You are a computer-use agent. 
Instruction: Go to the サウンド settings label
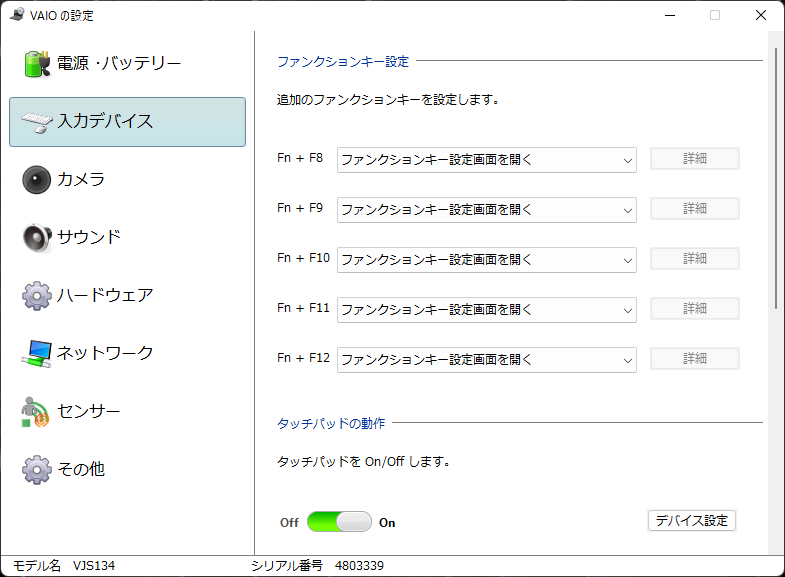click(89, 237)
